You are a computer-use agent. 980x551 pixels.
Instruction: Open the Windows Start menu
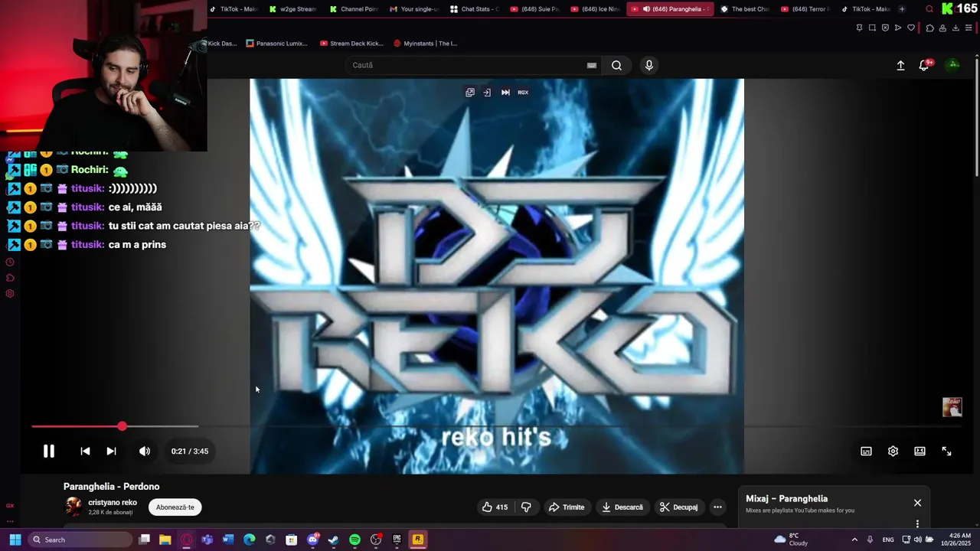[15, 540]
